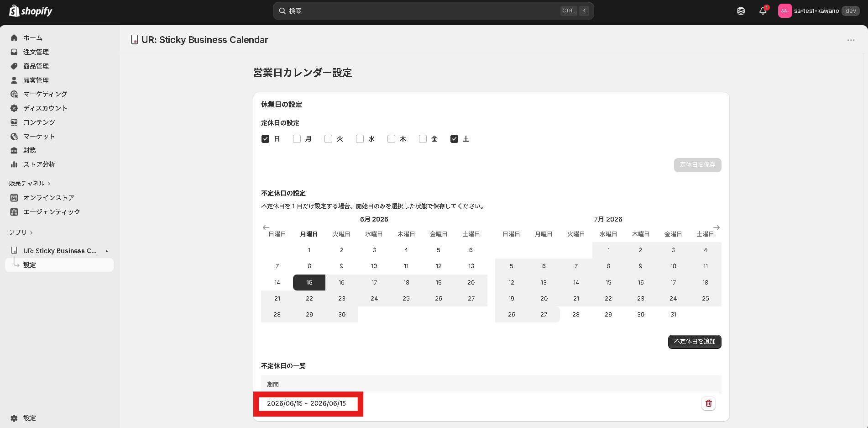Check the 金 regular holiday checkbox
The width and height of the screenshot is (868, 428).
423,139
